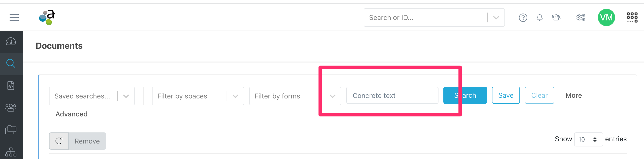The width and height of the screenshot is (644, 159).
Task: Click the Clear button
Action: click(539, 95)
